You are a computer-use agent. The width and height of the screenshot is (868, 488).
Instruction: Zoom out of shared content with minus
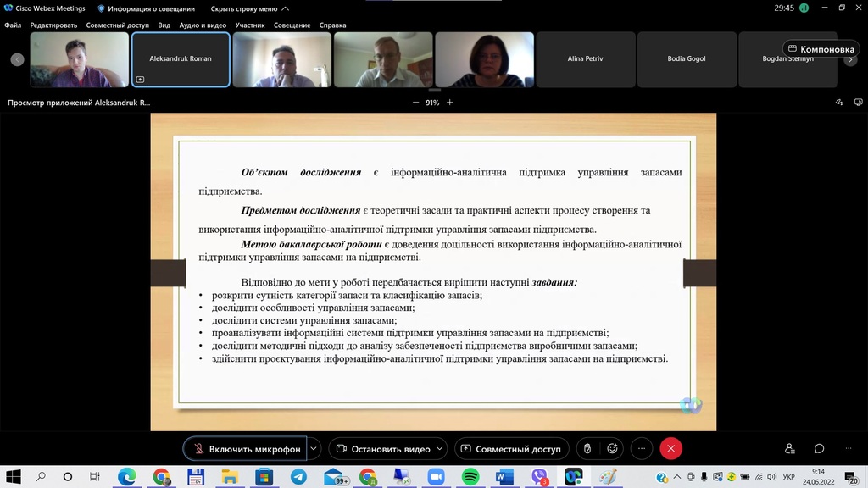[415, 103]
